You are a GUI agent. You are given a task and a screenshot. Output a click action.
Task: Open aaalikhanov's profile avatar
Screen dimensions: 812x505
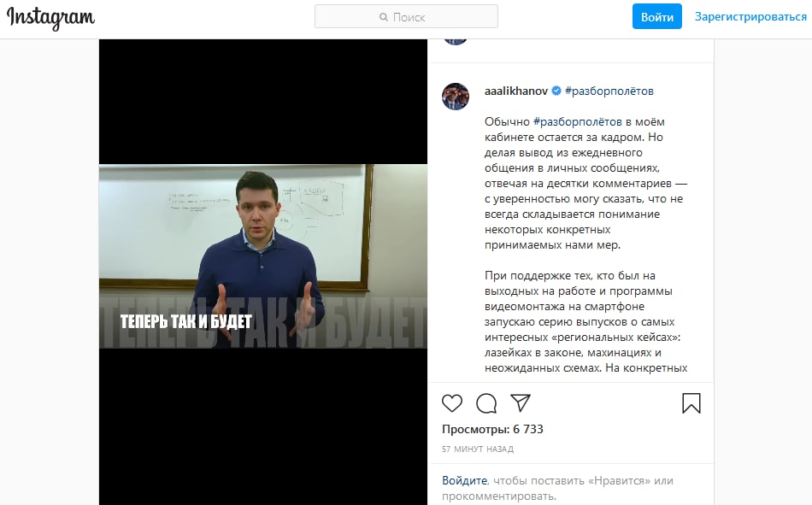456,97
